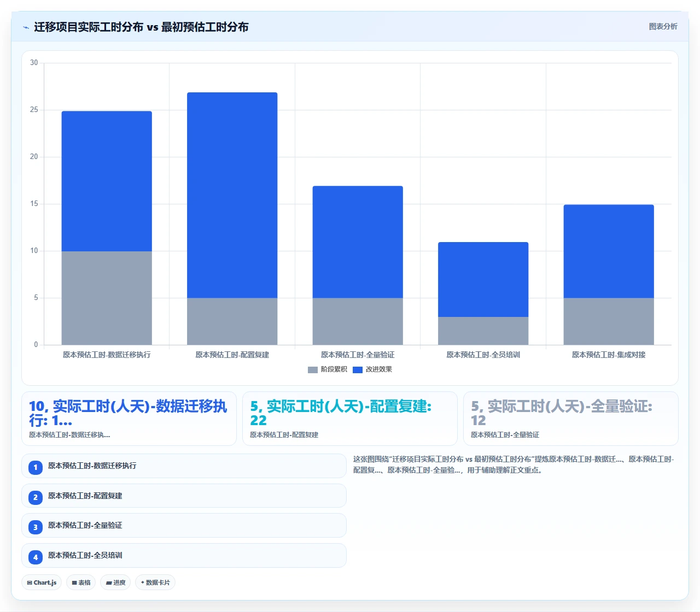Click x-axis label 原本预估工时-数据迁移执行
Screen dimensions: 700x612
pos(107,355)
